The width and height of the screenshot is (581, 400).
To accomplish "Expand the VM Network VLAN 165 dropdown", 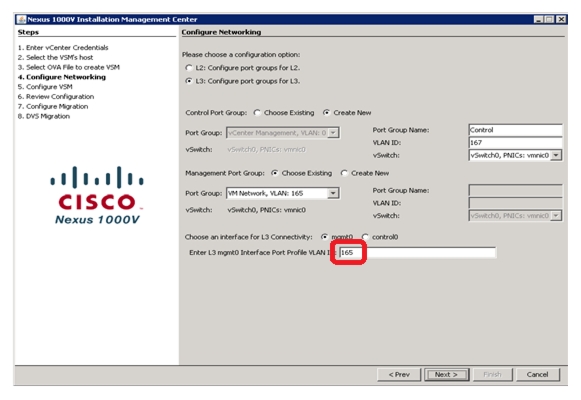I will click(333, 193).
